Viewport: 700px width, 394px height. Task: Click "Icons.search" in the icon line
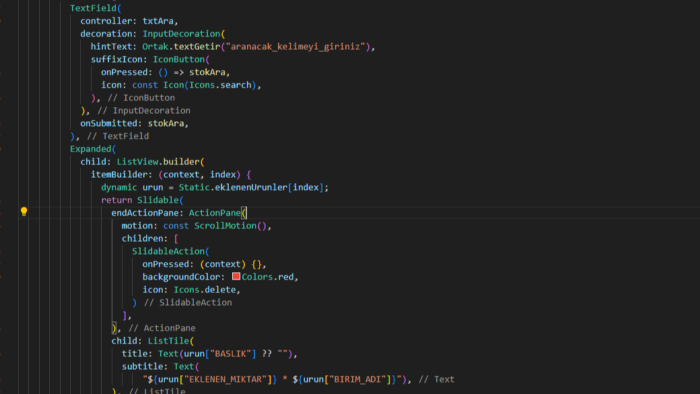(x=221, y=85)
